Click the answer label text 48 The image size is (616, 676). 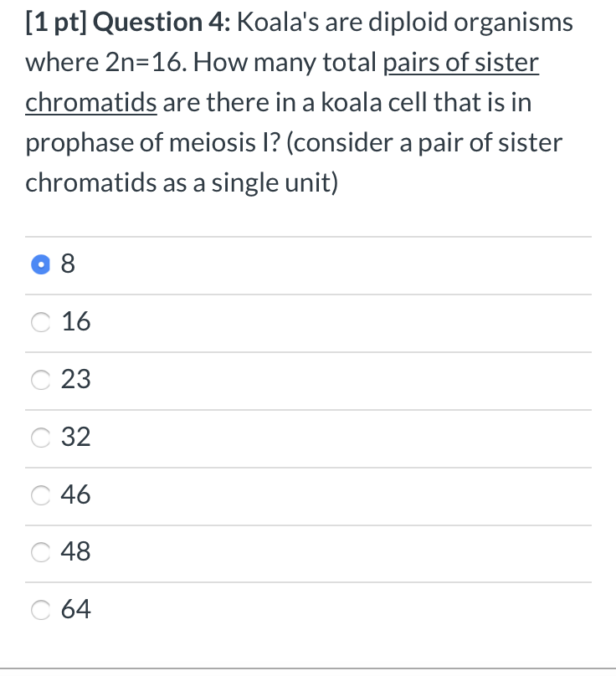click(x=76, y=551)
